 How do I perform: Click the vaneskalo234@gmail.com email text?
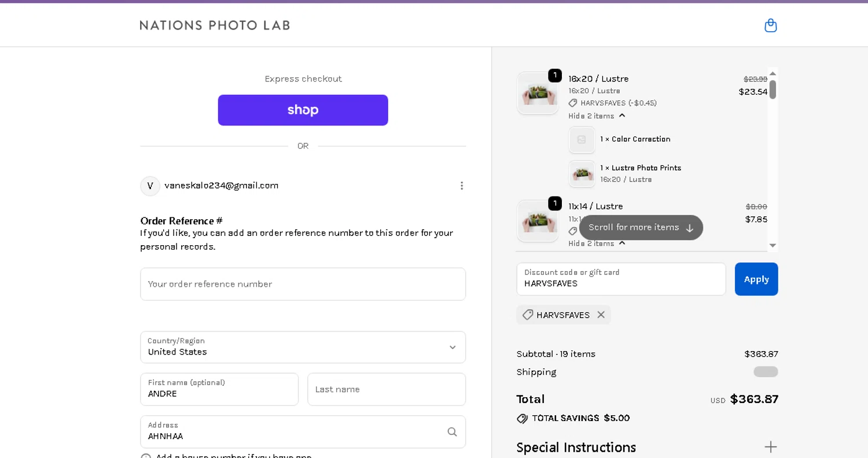click(x=222, y=186)
